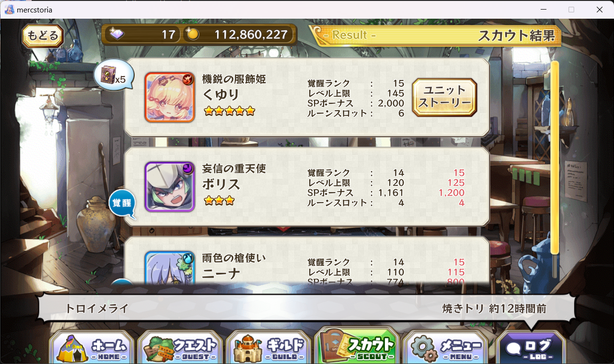614x364 pixels.
Task: Open the メニュー MENU gear tab
Action: pyautogui.click(x=444, y=346)
